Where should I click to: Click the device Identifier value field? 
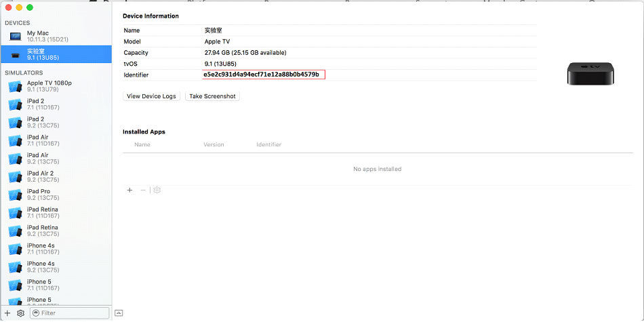point(263,75)
